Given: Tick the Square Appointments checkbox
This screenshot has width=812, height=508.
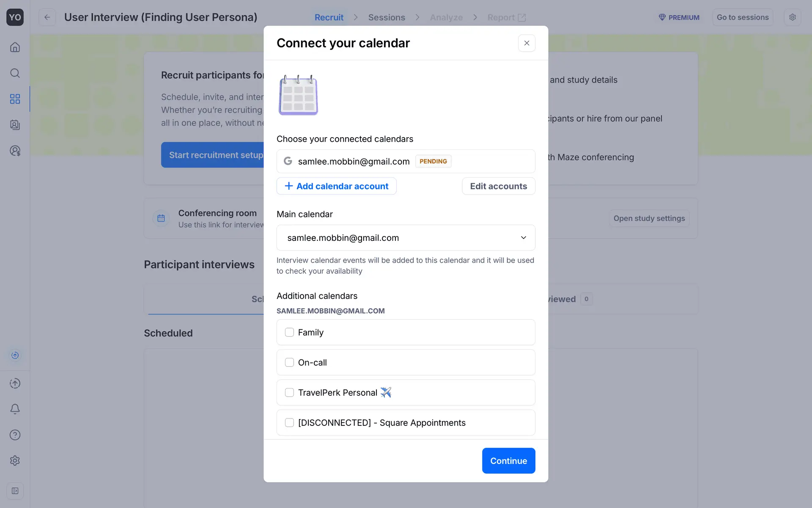Looking at the screenshot, I should (x=289, y=422).
